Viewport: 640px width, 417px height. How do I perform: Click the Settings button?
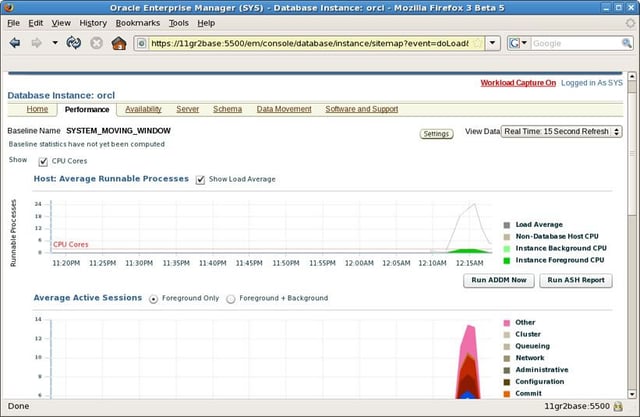(436, 134)
